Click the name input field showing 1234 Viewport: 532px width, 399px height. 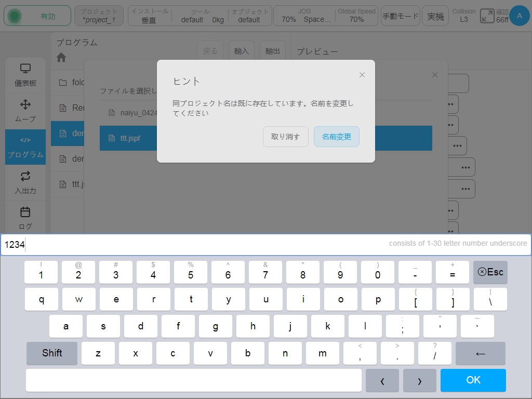coord(266,244)
